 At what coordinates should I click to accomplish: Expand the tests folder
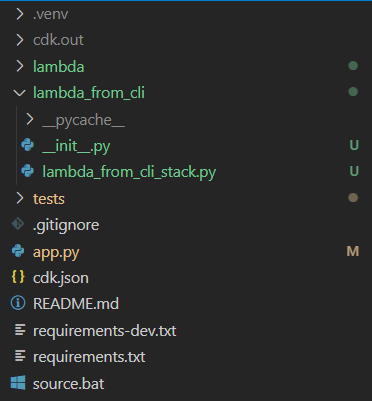[20, 198]
